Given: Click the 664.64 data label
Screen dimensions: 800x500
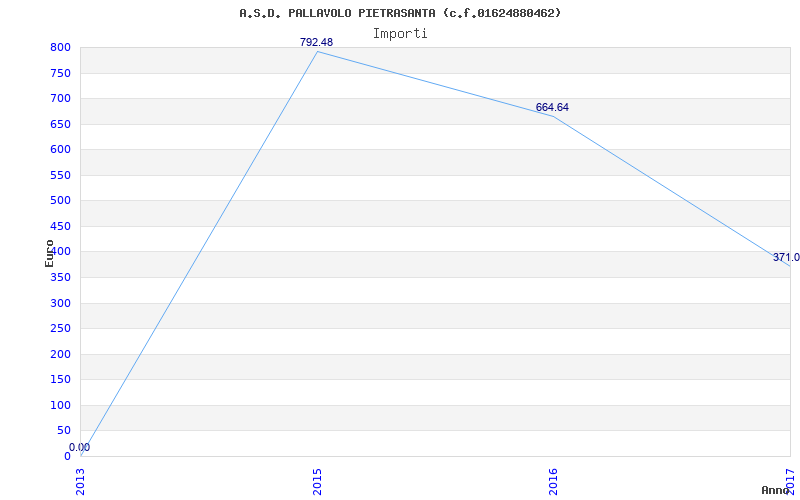Looking at the screenshot, I should coord(552,108).
